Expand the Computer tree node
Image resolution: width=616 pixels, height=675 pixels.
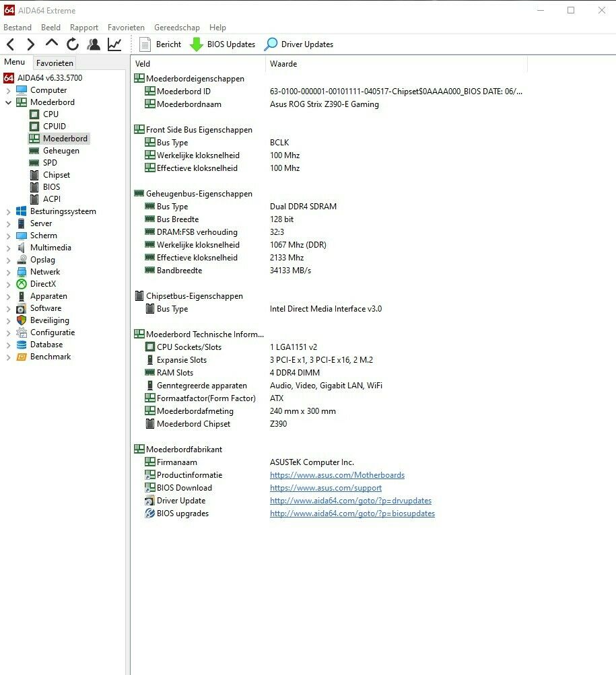pyautogui.click(x=8, y=90)
